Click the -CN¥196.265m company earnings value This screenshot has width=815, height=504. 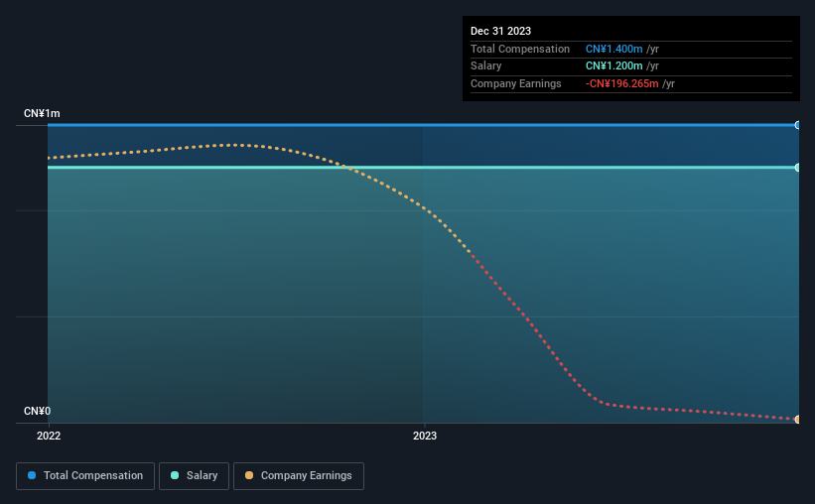point(621,83)
